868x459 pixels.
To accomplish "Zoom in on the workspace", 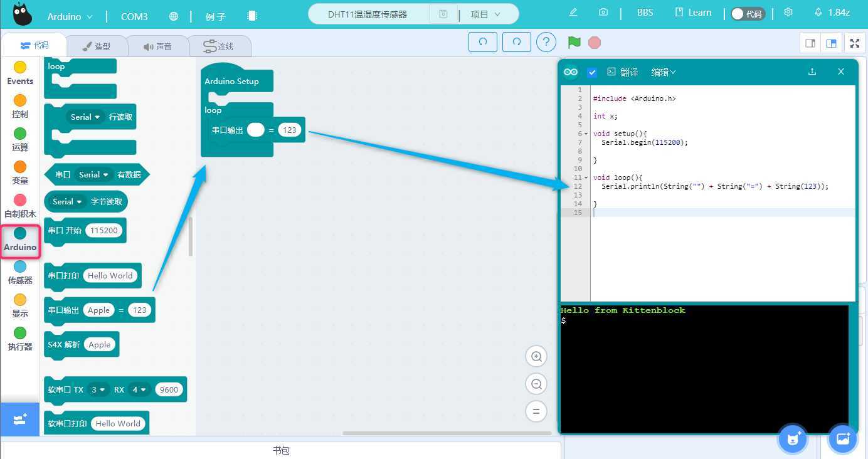I will tap(536, 357).
